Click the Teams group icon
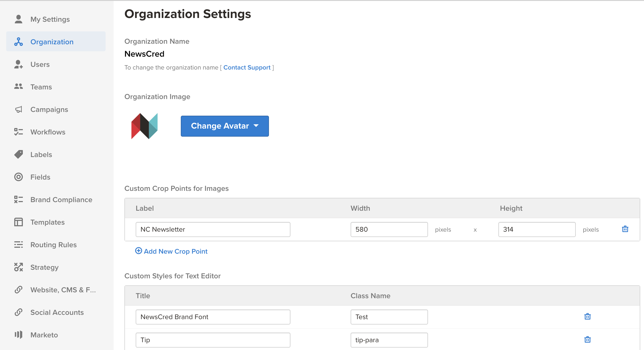This screenshot has height=350, width=644. (x=19, y=86)
